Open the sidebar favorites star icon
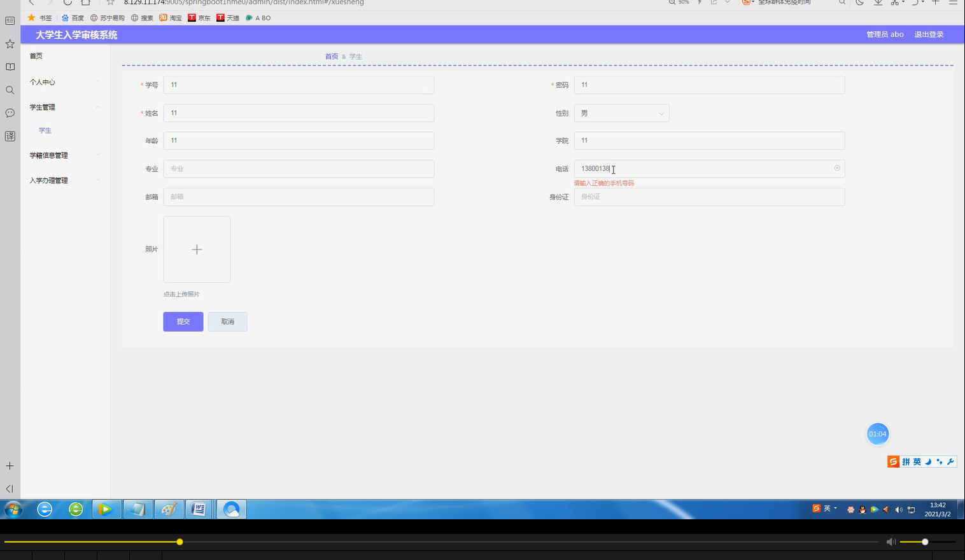Image resolution: width=965 pixels, height=560 pixels. click(10, 44)
